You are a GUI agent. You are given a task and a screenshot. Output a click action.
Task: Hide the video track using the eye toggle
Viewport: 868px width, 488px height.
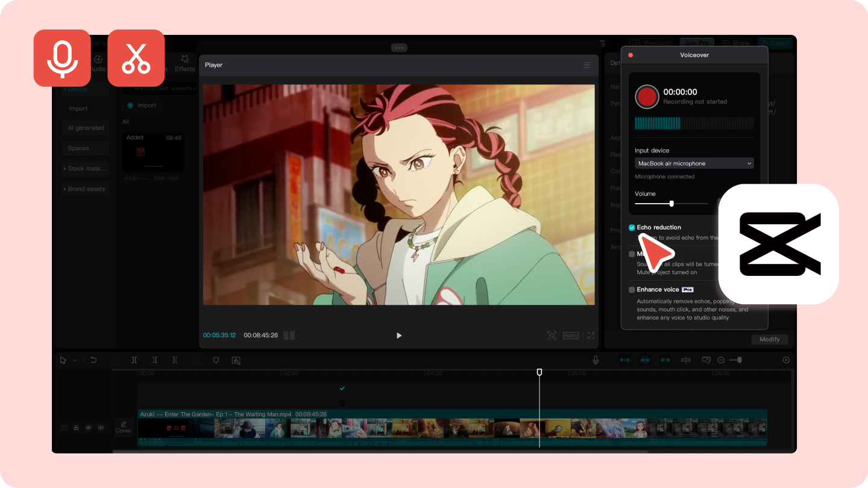[x=88, y=427]
